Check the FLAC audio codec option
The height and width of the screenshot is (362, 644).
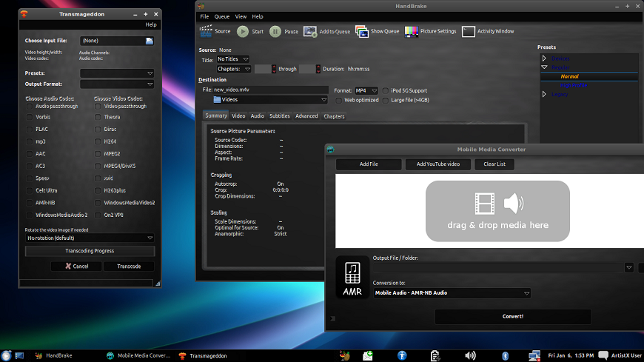point(30,130)
